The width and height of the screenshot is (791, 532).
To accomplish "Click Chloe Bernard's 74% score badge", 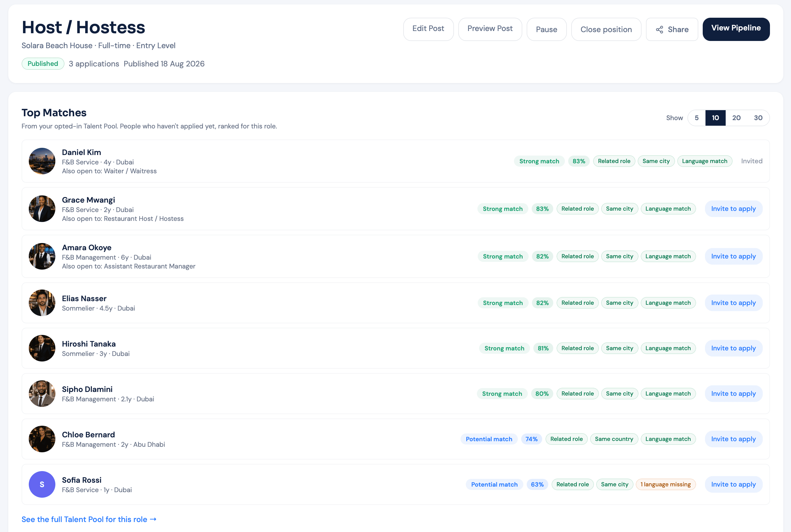I will click(531, 439).
